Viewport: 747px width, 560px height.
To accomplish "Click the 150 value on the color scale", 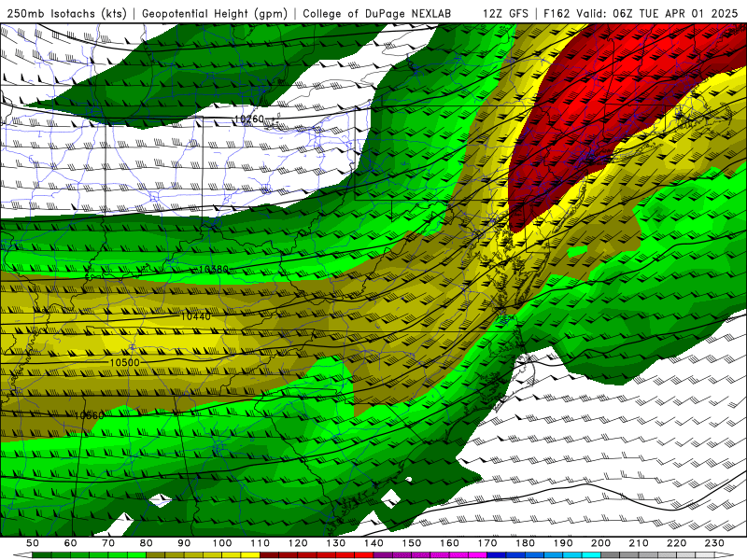I will coord(412,543).
